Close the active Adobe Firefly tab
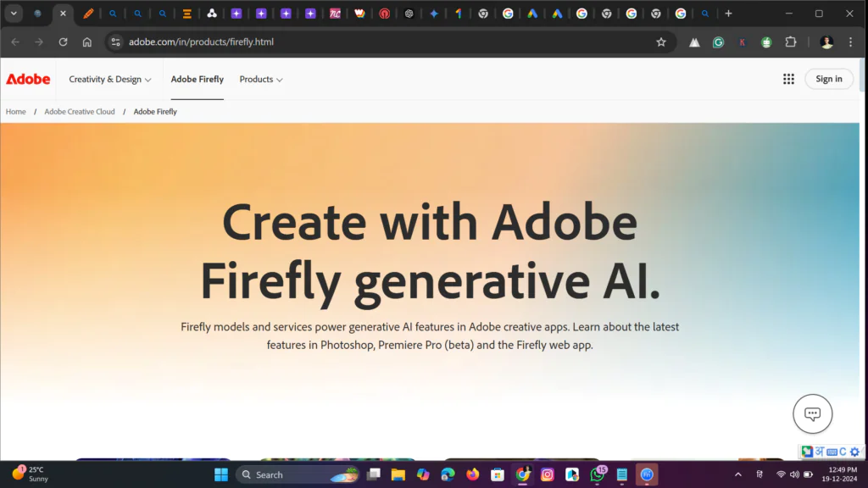The width and height of the screenshot is (868, 488). [63, 14]
